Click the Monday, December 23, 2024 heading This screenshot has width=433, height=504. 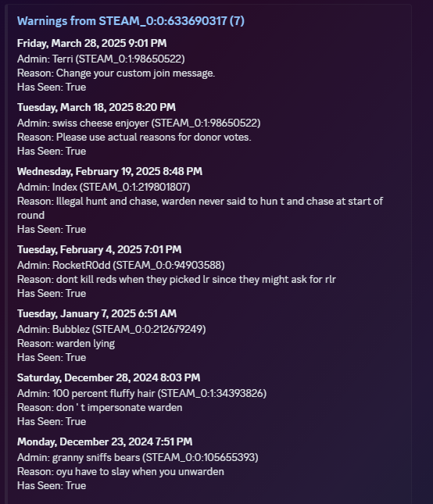[105, 441]
